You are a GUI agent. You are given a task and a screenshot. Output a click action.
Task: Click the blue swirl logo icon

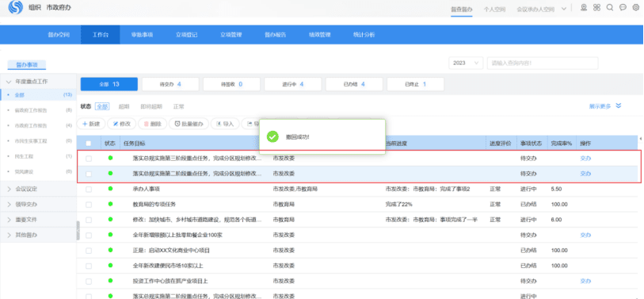(x=16, y=7)
